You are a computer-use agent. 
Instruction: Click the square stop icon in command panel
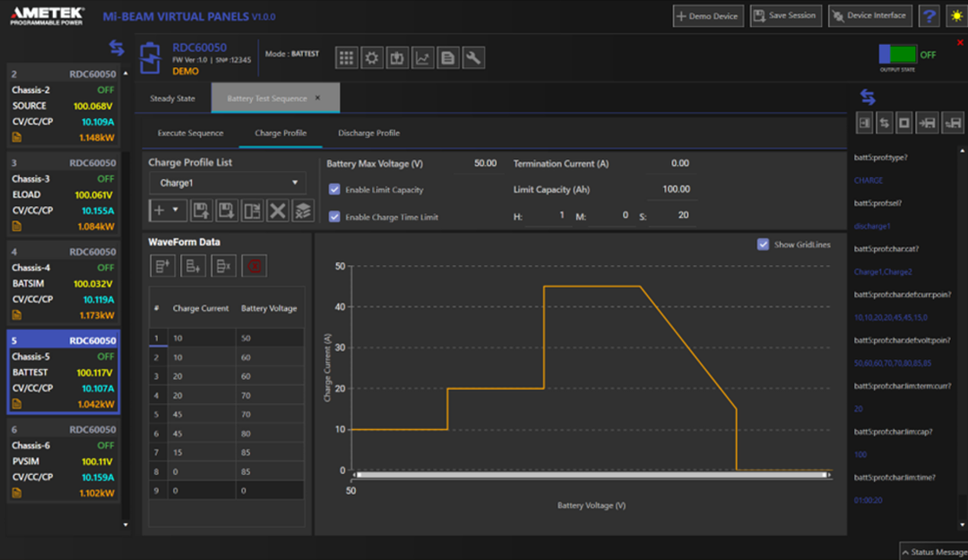coord(903,123)
